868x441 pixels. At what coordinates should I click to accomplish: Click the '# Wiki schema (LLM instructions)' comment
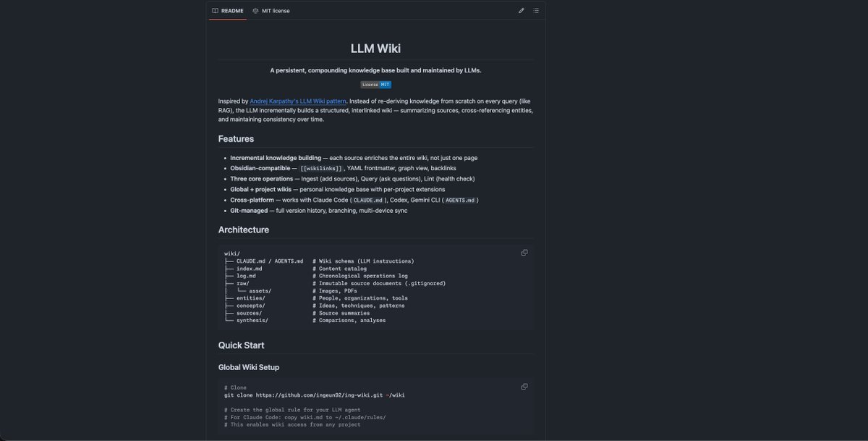coord(363,261)
